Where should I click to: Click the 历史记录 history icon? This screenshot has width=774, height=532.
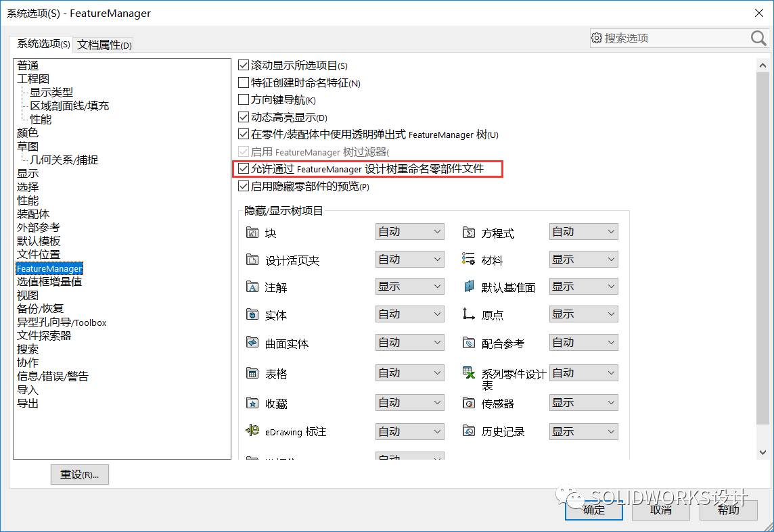pos(468,431)
